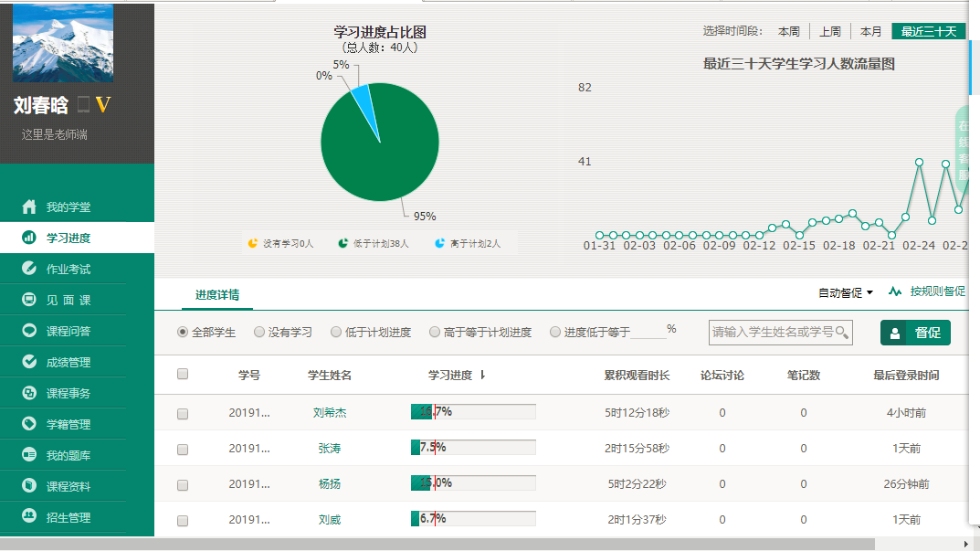This screenshot has height=551, width=980.
Task: Click the 招生管理 people icon
Action: click(x=29, y=518)
